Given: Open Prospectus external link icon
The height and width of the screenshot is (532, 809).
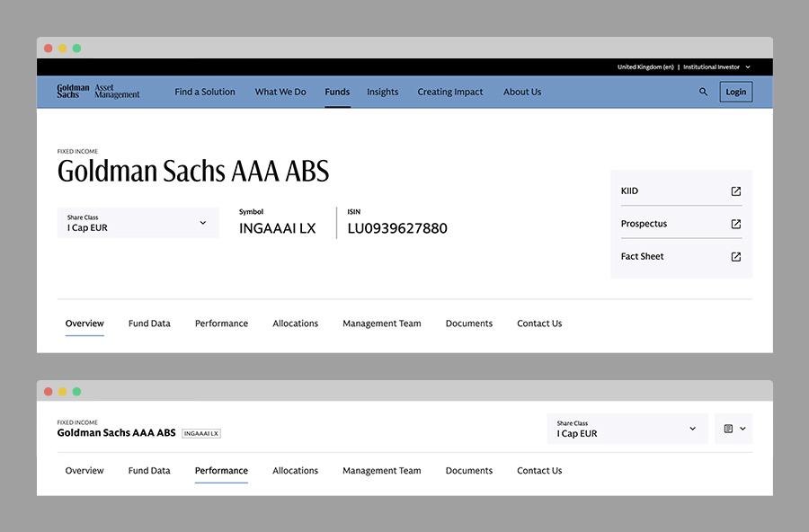Looking at the screenshot, I should coord(735,224).
